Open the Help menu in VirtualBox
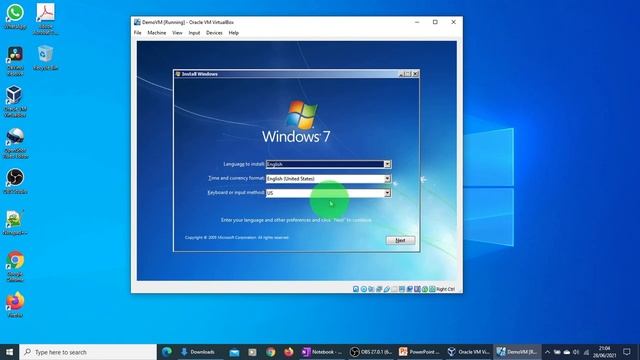The image size is (640, 360). point(233,33)
